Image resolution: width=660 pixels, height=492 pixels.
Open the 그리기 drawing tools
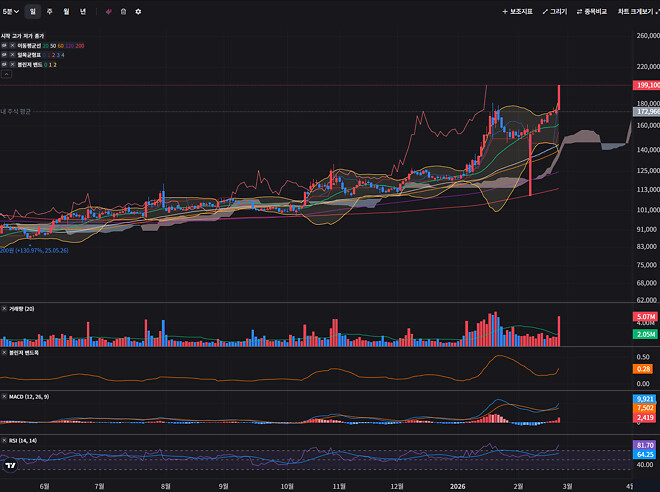tap(554, 12)
